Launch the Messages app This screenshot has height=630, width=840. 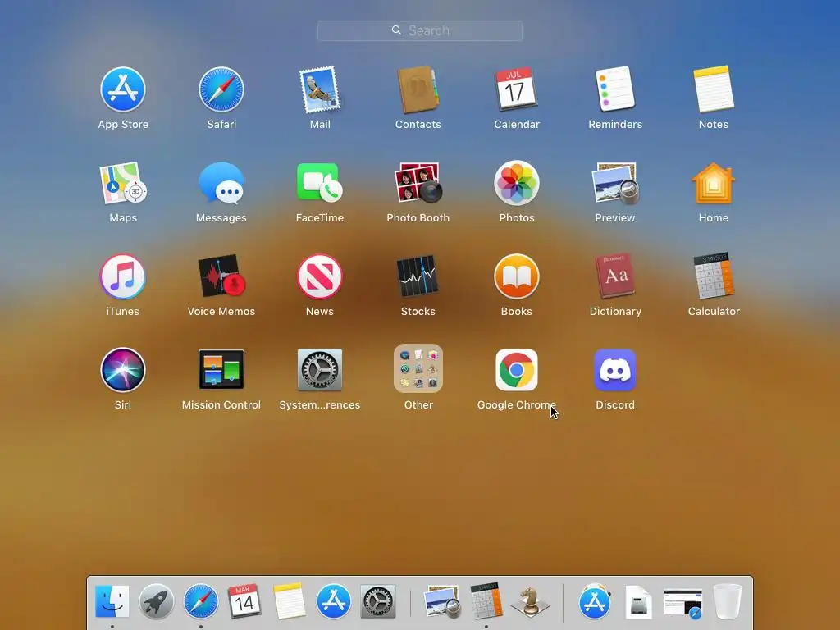point(221,183)
